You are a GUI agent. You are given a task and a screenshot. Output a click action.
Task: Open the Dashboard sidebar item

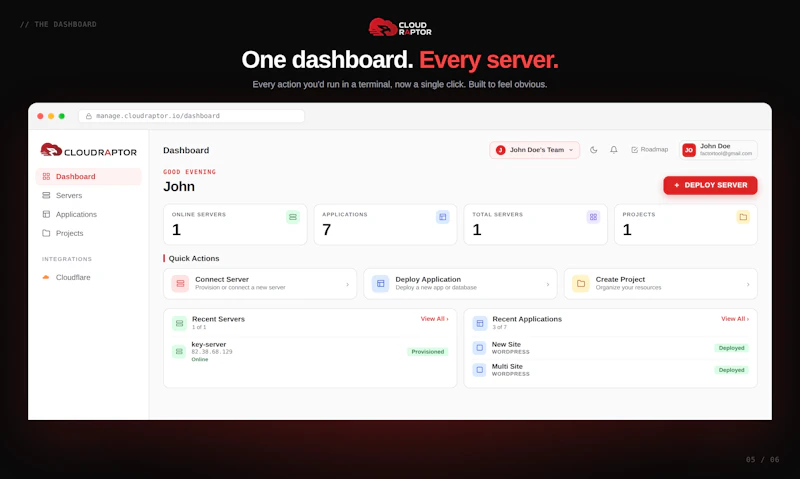(88, 177)
